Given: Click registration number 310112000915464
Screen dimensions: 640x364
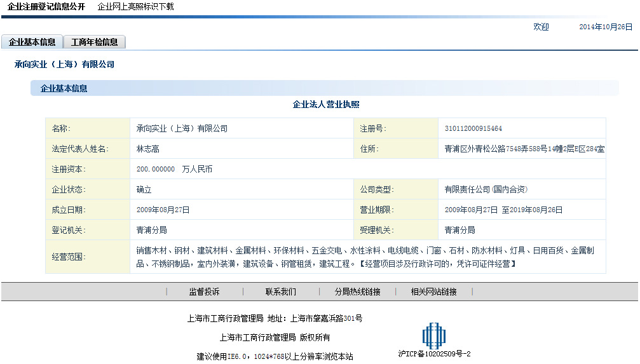Looking at the screenshot, I should (473, 129).
